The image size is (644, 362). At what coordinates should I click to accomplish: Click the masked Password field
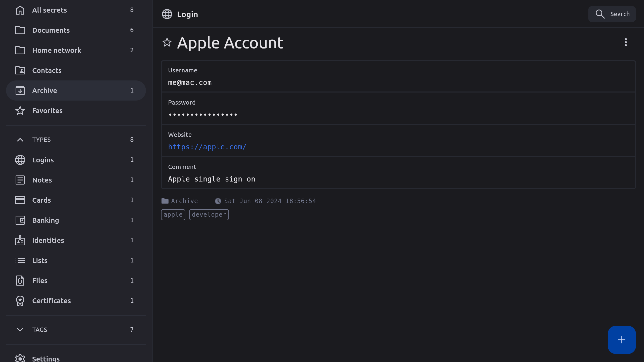coord(203,115)
